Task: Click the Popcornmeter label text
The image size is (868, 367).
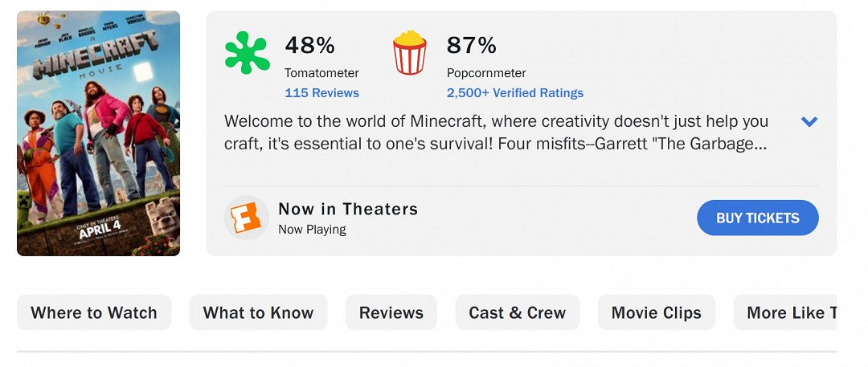Action: pyautogui.click(x=486, y=73)
